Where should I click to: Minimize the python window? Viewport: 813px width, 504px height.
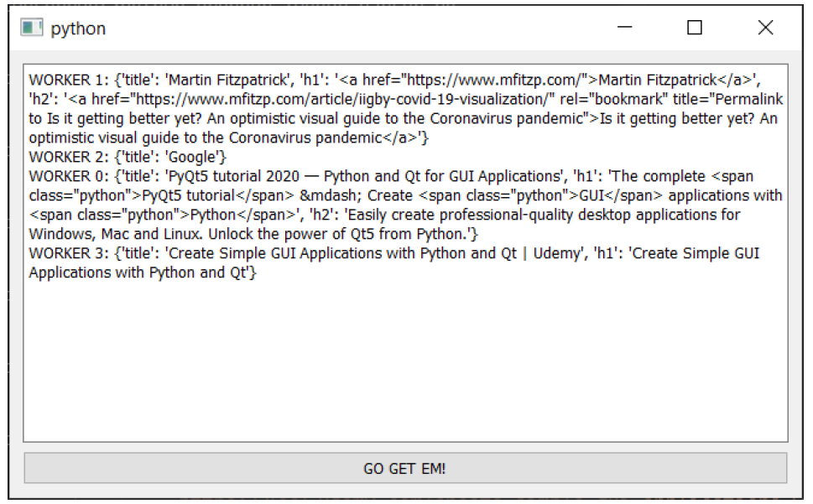625,28
